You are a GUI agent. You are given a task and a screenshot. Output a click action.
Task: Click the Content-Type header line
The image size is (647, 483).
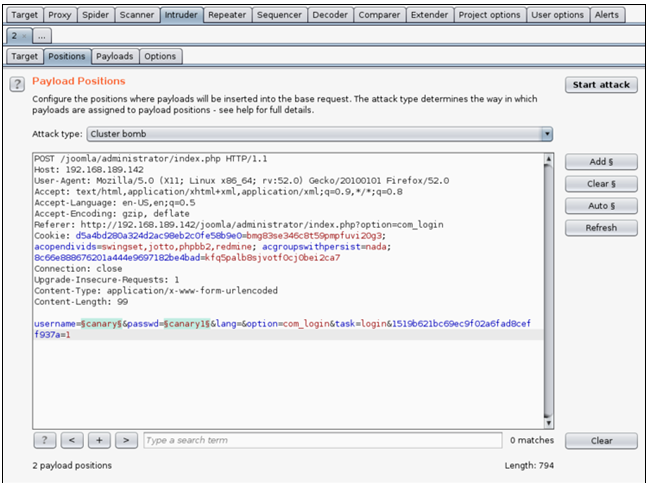(156, 291)
